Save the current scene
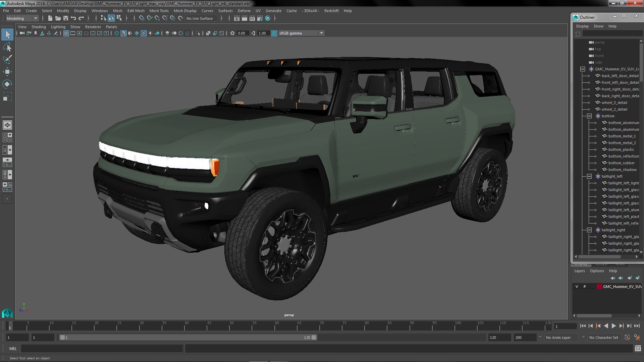The height and width of the screenshot is (362, 644). click(66, 18)
